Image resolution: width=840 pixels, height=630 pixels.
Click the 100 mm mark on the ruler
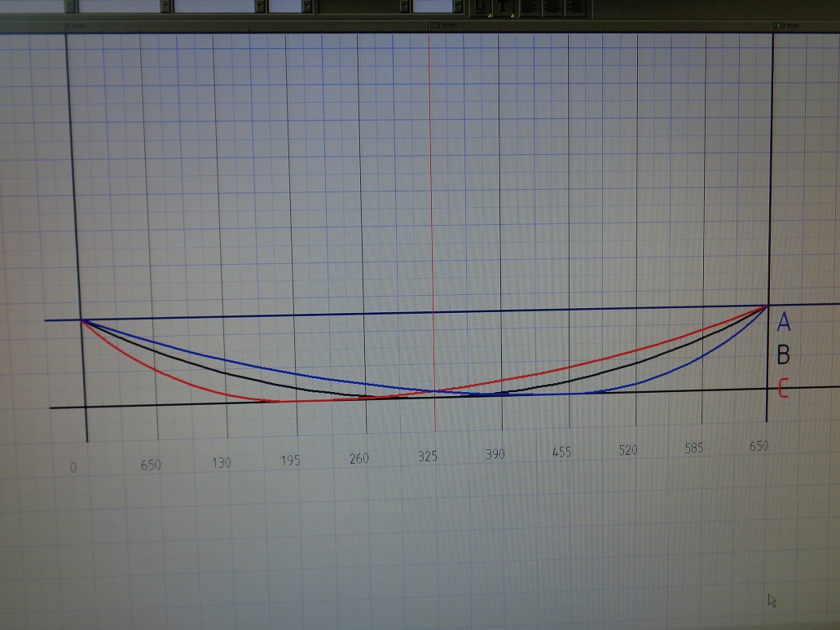tap(441, 26)
